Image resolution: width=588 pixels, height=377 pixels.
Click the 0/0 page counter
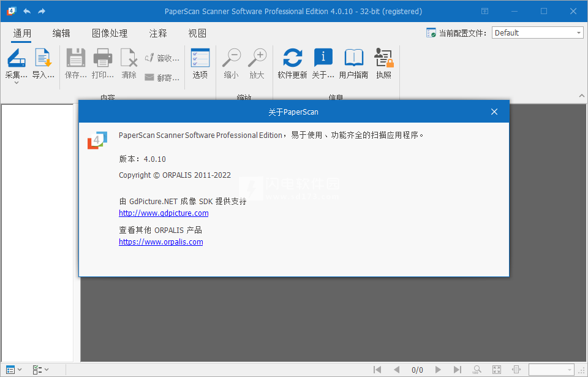point(417,370)
